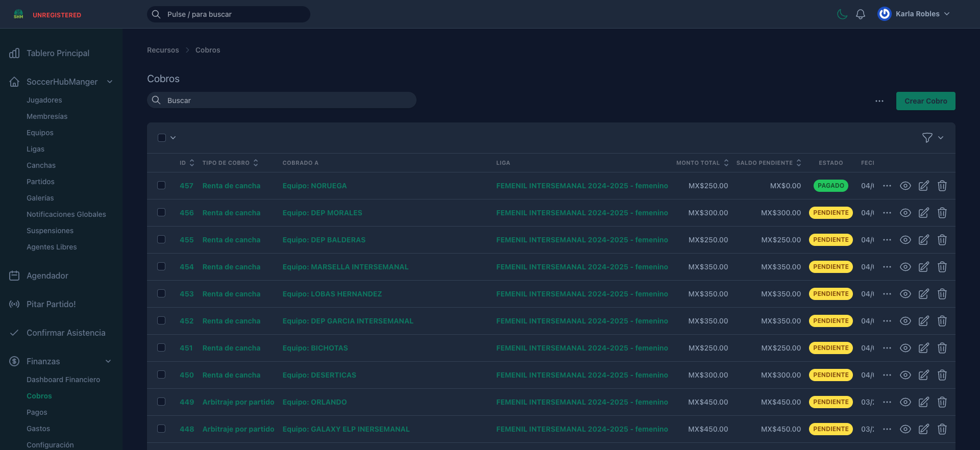The height and width of the screenshot is (450, 980).
Task: Toggle the select-all checkbox in table header
Action: tap(162, 138)
